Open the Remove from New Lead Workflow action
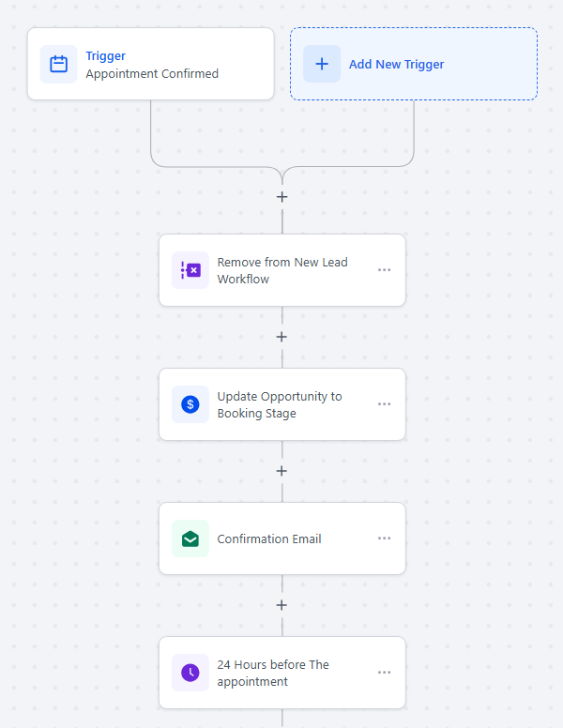 click(x=281, y=270)
